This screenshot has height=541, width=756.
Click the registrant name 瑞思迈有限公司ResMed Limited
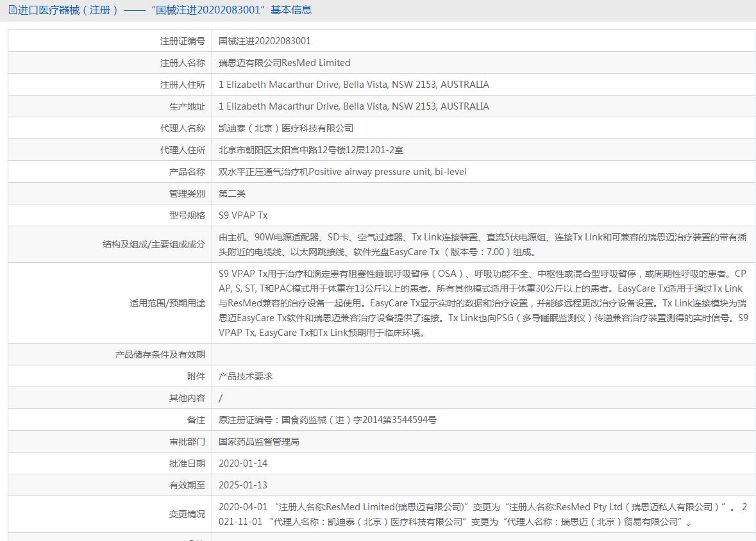pos(284,63)
